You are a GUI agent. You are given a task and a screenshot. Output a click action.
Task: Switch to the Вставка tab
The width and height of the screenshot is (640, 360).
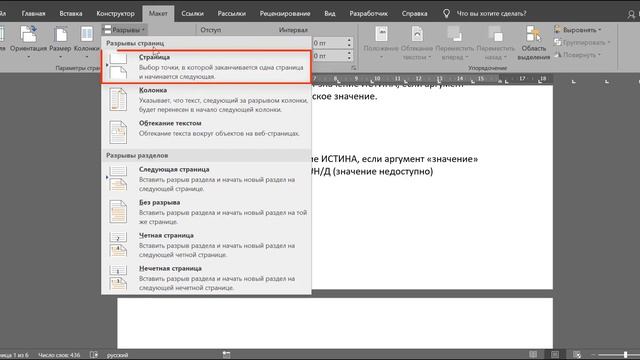point(71,13)
